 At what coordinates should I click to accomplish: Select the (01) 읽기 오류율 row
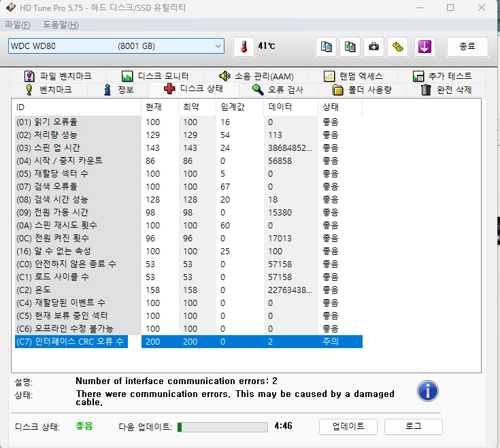(188, 122)
